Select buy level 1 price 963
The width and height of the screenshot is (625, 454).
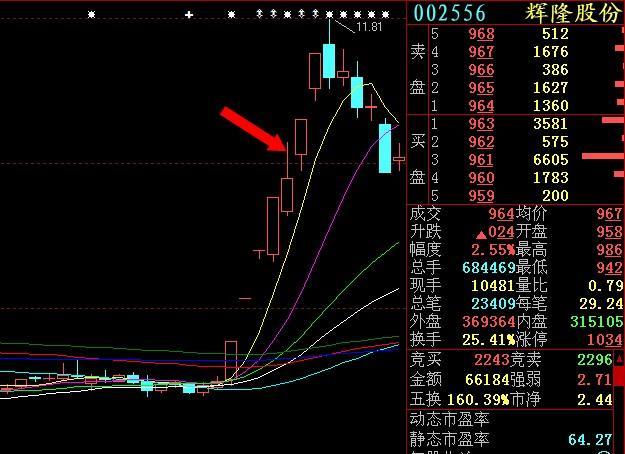(x=481, y=124)
